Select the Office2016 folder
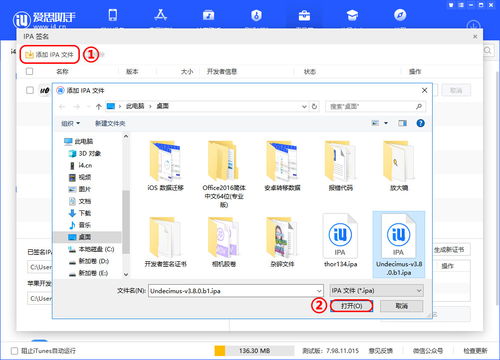The height and width of the screenshot is (360, 500). (224, 173)
